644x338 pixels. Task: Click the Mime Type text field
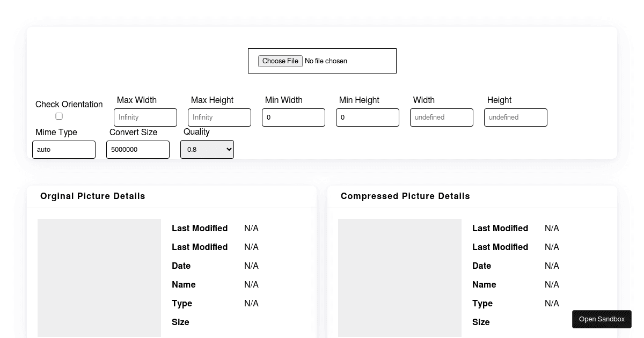(64, 150)
